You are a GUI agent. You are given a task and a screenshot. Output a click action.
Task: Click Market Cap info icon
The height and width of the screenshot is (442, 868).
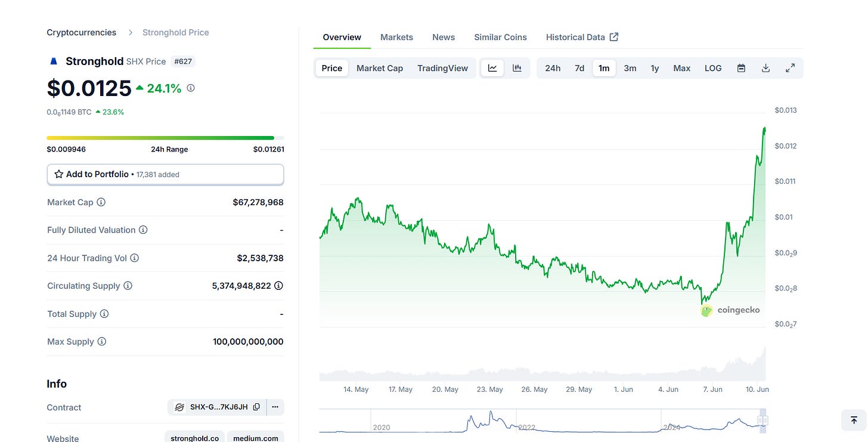click(x=101, y=202)
